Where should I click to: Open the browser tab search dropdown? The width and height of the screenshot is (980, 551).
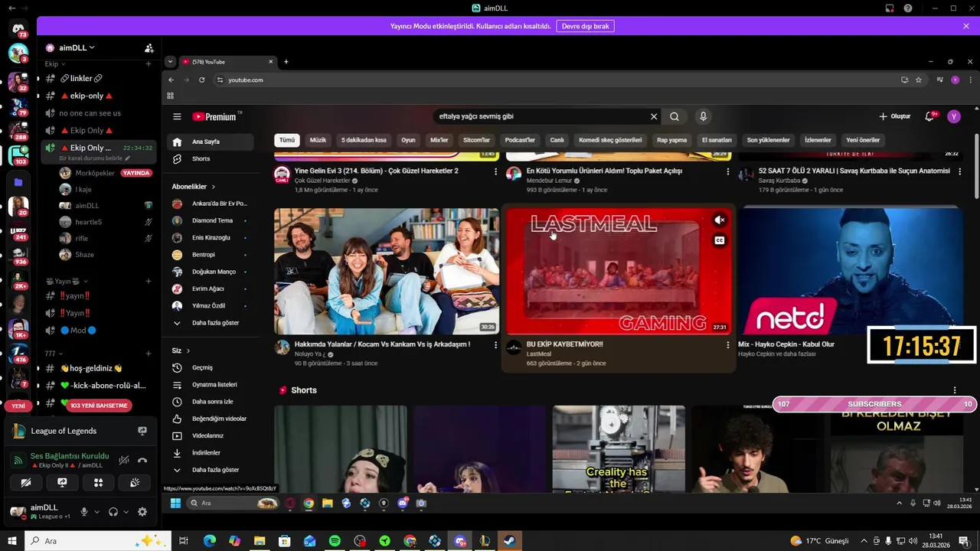(x=170, y=62)
